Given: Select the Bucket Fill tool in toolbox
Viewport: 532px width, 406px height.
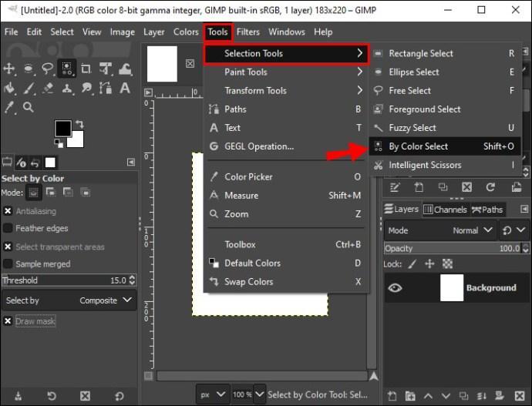Looking at the screenshot, I should [x=9, y=88].
